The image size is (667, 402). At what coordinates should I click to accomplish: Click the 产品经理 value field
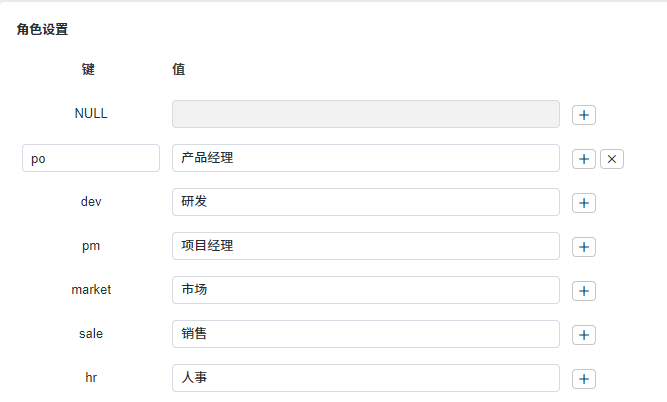[365, 158]
